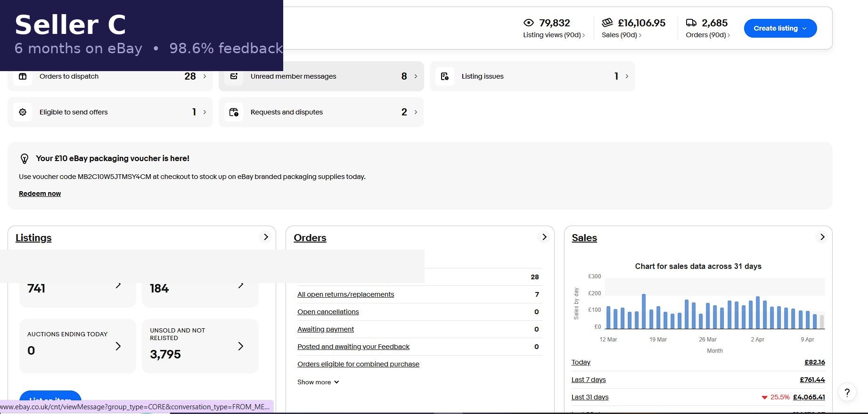Screen dimensions: 868x414
Task: Click the arrow icon on the 741 listings card
Action: click(118, 285)
